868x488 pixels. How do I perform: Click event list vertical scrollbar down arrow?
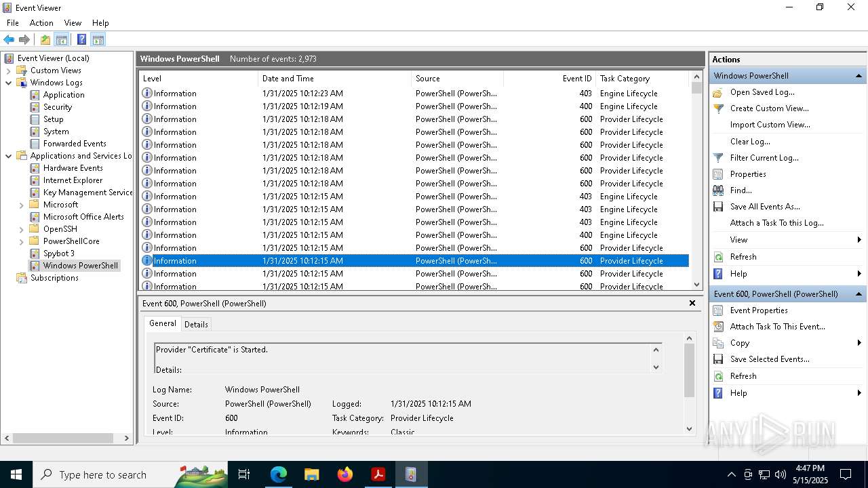696,285
